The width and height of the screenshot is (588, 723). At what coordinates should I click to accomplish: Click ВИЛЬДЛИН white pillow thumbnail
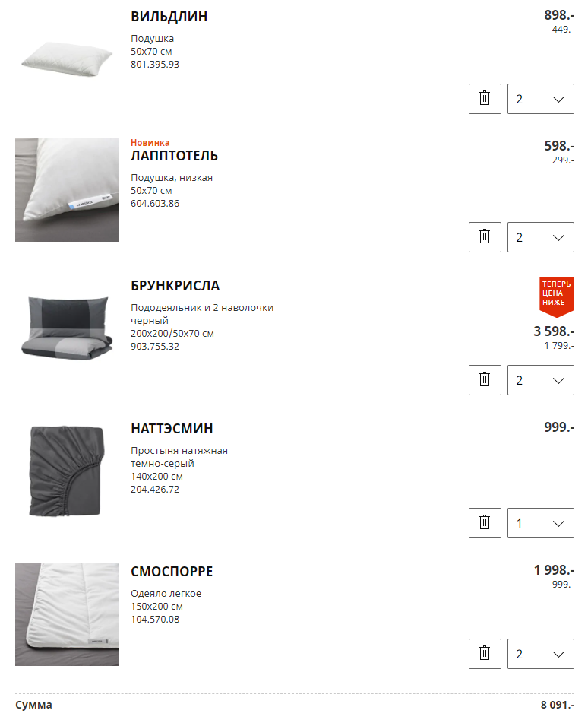pyautogui.click(x=67, y=59)
